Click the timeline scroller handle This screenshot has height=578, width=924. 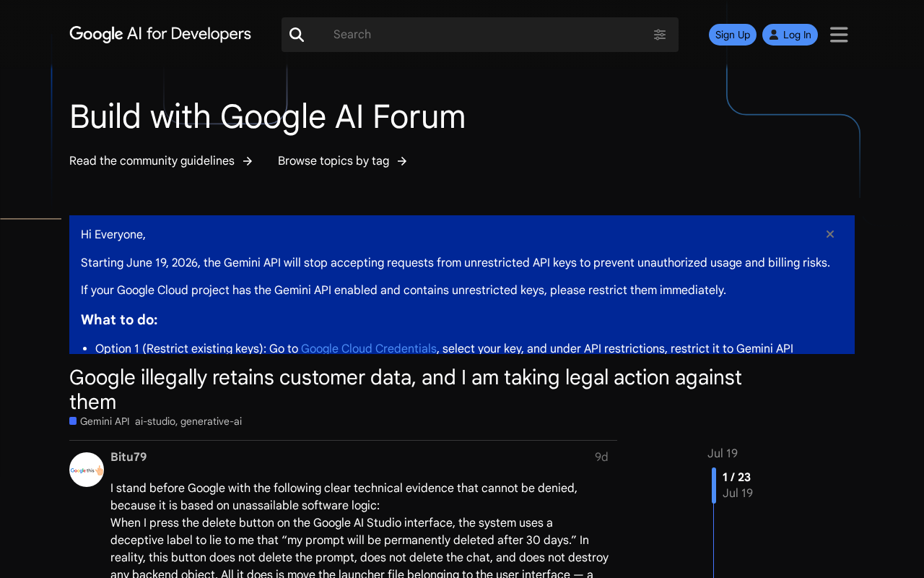(714, 485)
